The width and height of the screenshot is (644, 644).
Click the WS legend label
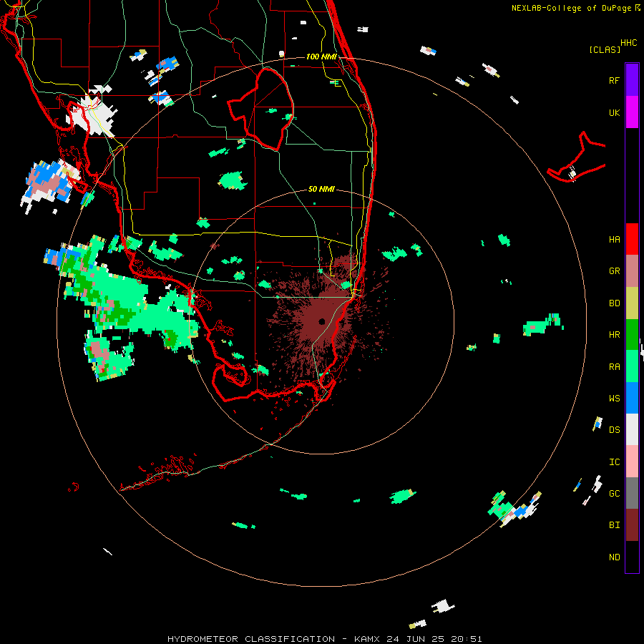614,398
